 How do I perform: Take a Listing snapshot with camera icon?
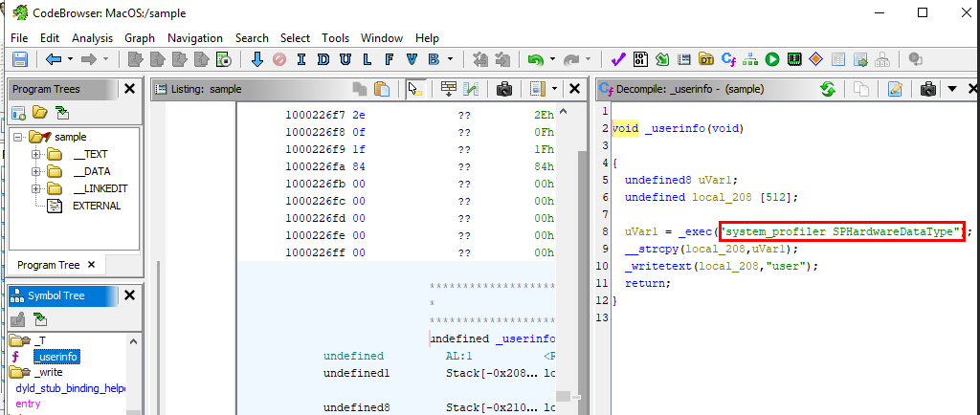pyautogui.click(x=504, y=89)
